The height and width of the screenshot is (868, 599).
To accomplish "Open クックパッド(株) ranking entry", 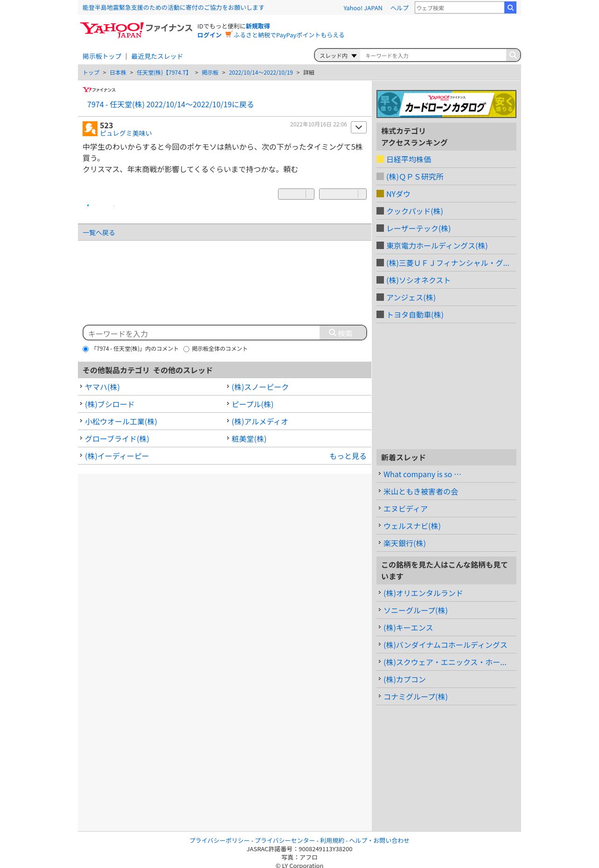I will pyautogui.click(x=414, y=211).
